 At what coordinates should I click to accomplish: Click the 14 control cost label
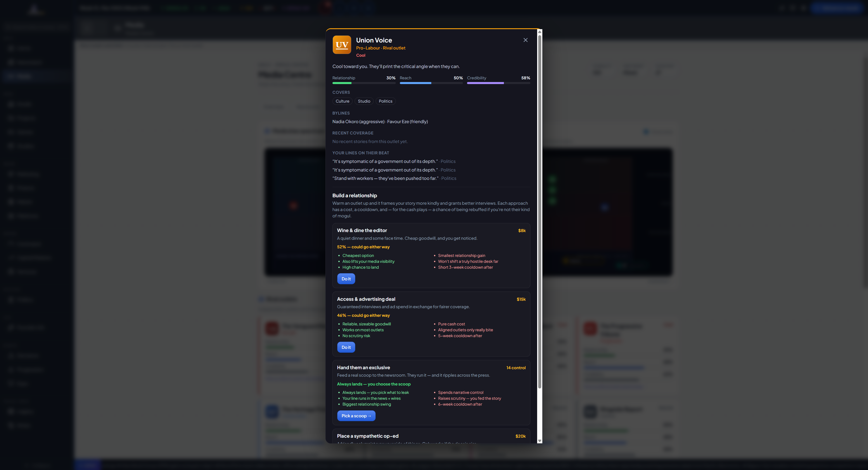tap(516, 368)
